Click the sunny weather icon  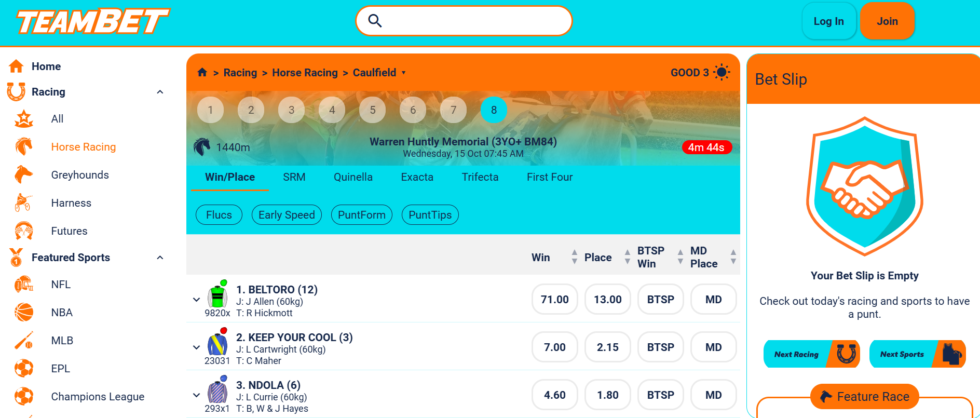click(x=722, y=73)
